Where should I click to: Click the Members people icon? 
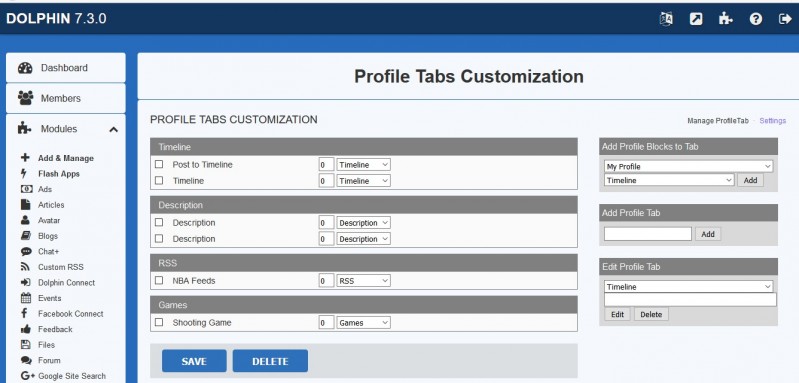tap(25, 98)
